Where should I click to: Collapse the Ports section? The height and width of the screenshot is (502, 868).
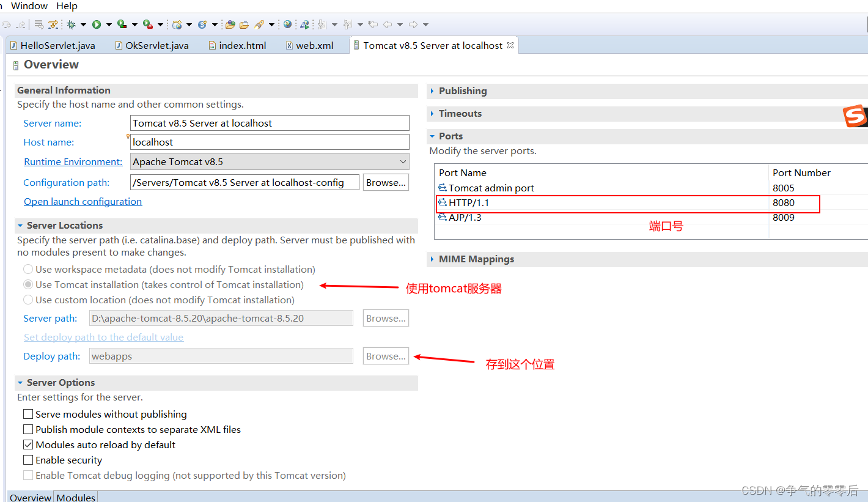click(433, 136)
